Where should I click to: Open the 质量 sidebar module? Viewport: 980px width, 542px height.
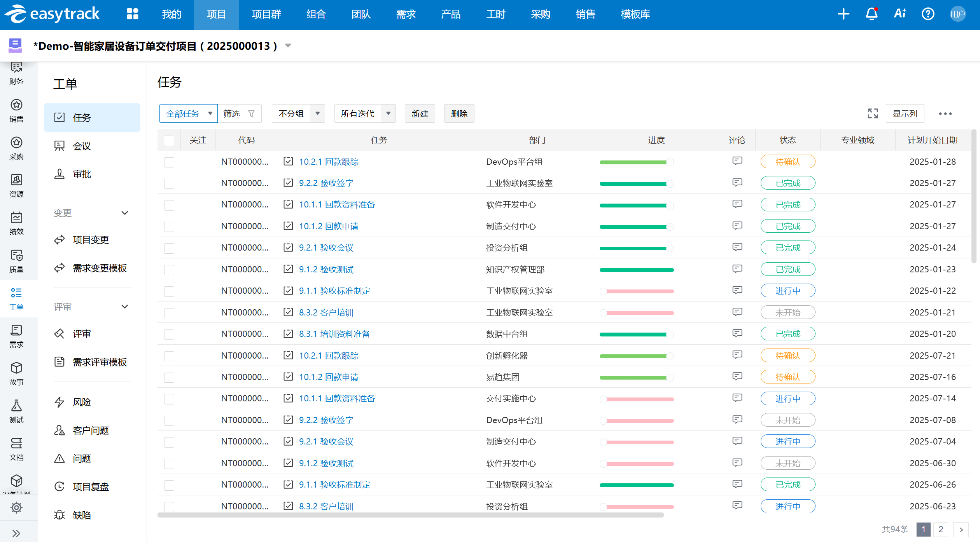click(16, 261)
